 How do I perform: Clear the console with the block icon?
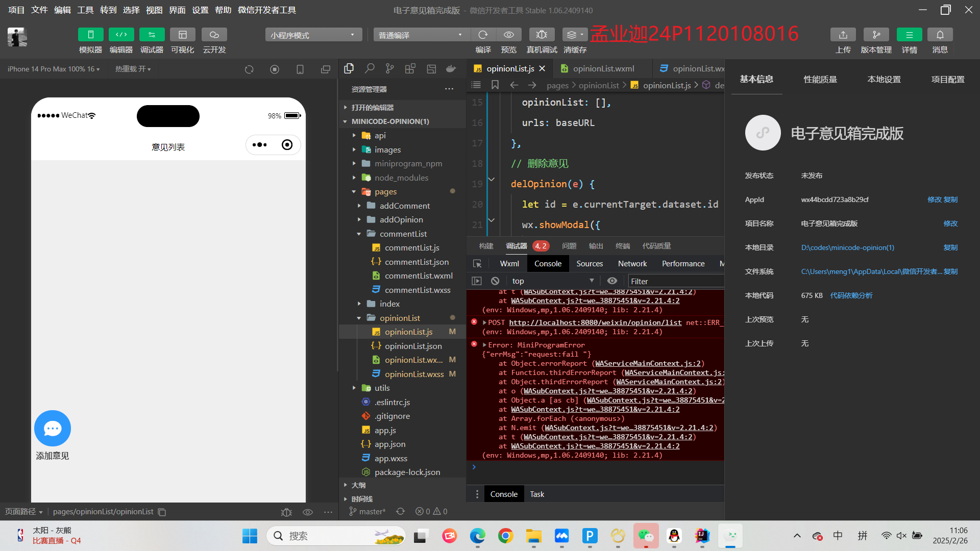tap(495, 281)
